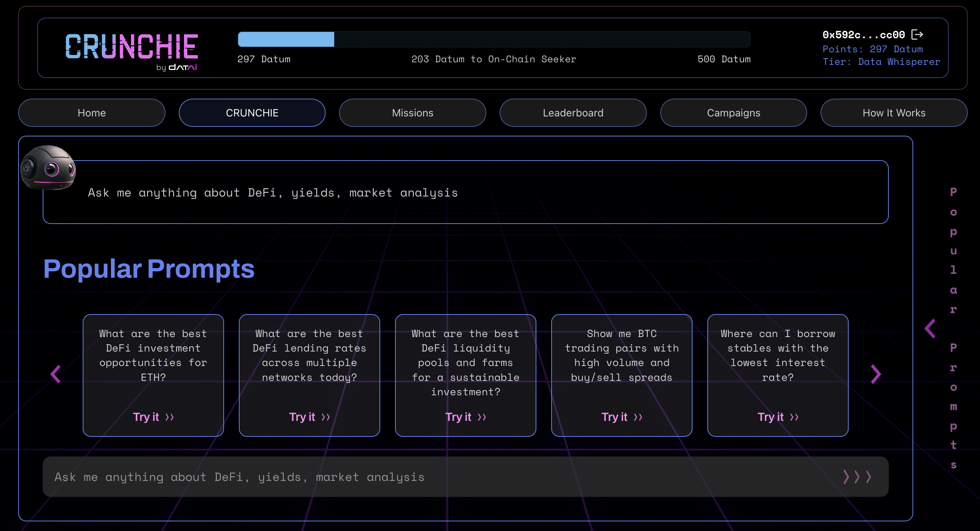Click the DATAI brand mark
The height and width of the screenshot is (531, 980).
pyautogui.click(x=182, y=67)
